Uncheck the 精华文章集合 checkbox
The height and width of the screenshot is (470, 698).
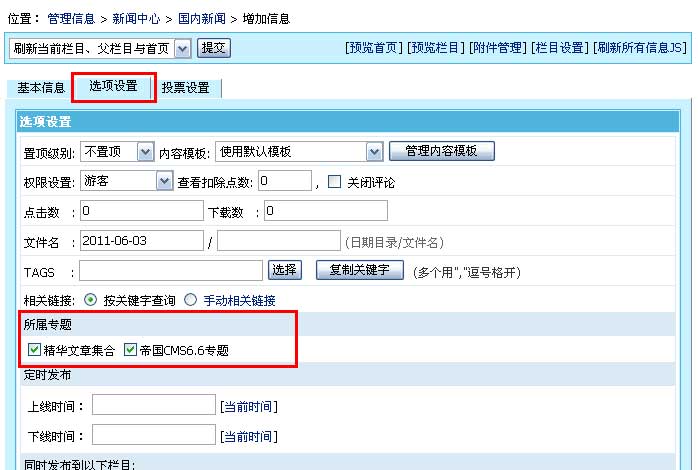pyautogui.click(x=35, y=350)
